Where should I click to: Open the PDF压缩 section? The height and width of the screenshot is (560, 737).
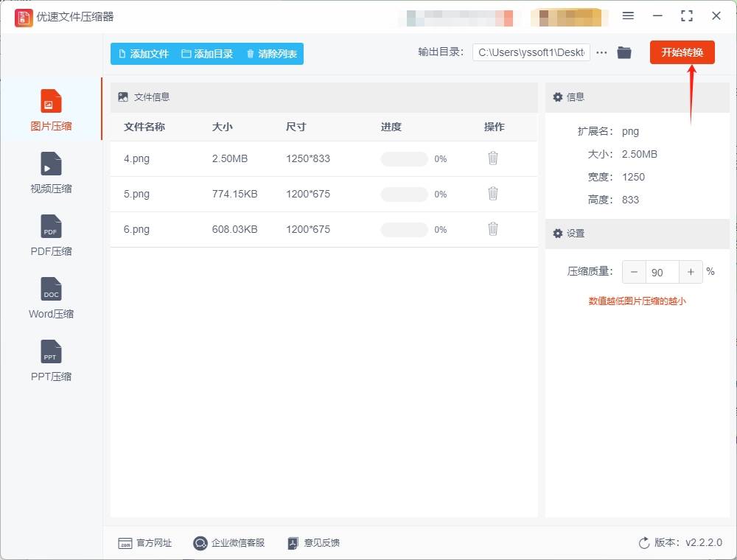coord(51,235)
